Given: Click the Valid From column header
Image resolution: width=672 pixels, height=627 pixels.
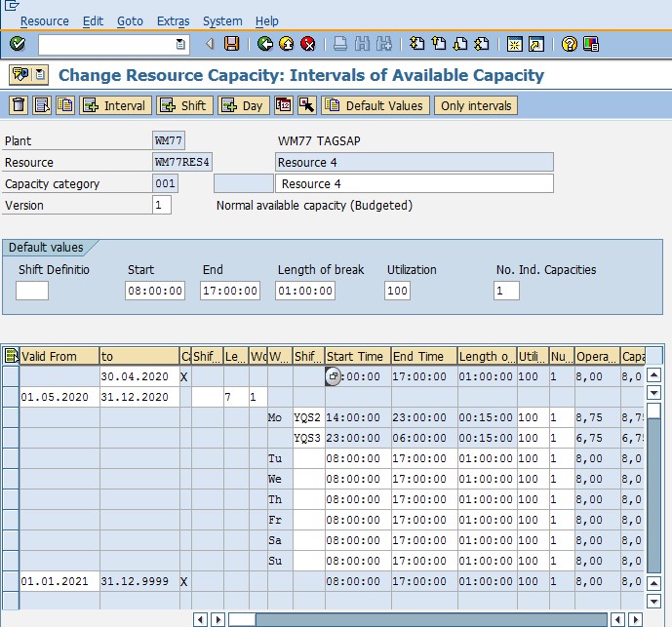Looking at the screenshot, I should 59,356.
